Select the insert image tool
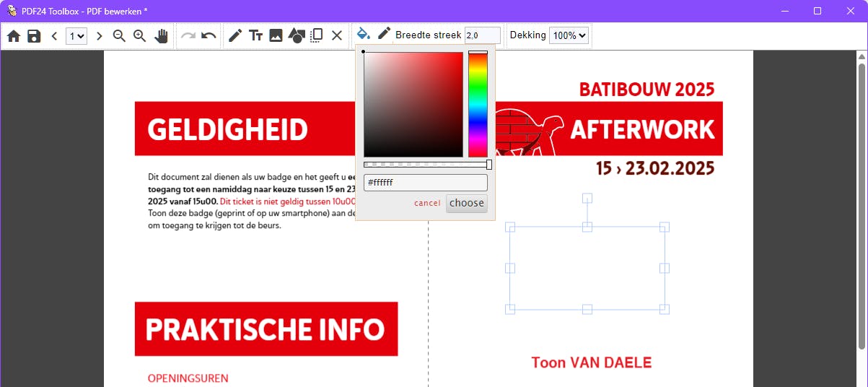 276,36
